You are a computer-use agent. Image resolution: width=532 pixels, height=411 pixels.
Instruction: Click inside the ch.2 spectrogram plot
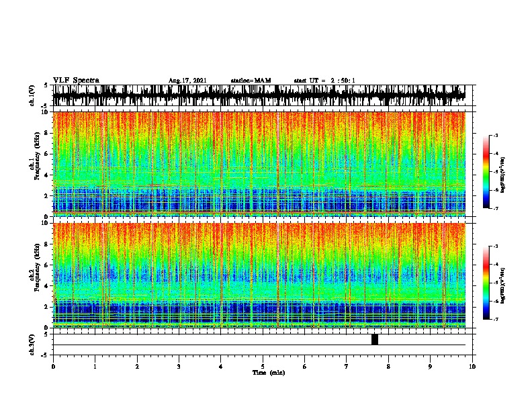[259, 275]
